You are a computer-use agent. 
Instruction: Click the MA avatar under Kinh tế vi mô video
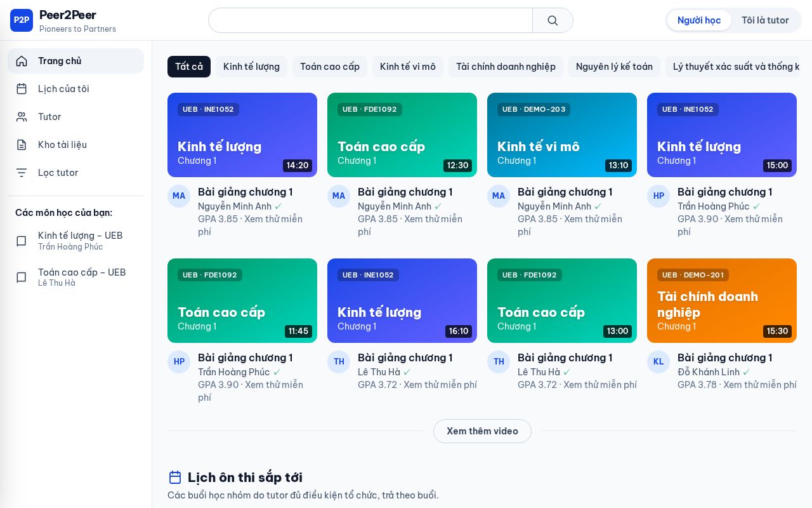pos(499,196)
